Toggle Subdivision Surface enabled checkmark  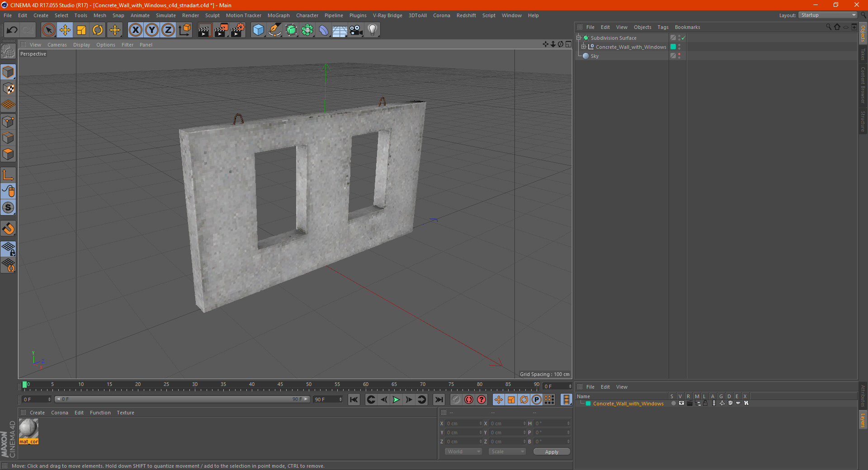tap(683, 38)
